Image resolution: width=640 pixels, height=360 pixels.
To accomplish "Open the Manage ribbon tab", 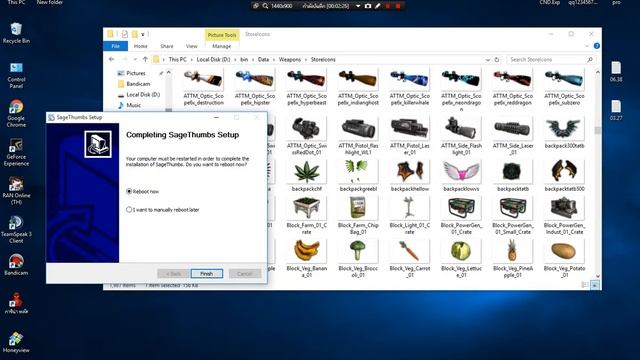I will point(222,46).
